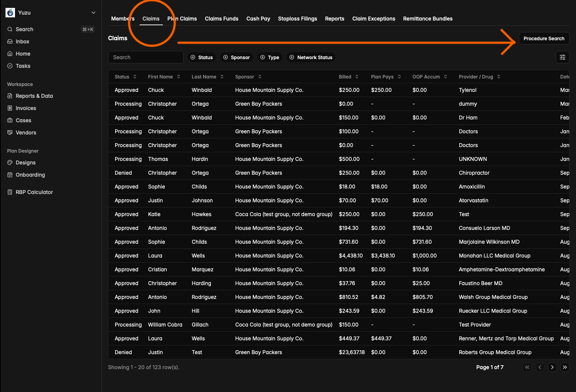Open the Inbox link text in sidebar
This screenshot has height=392, width=576.
tap(22, 41)
